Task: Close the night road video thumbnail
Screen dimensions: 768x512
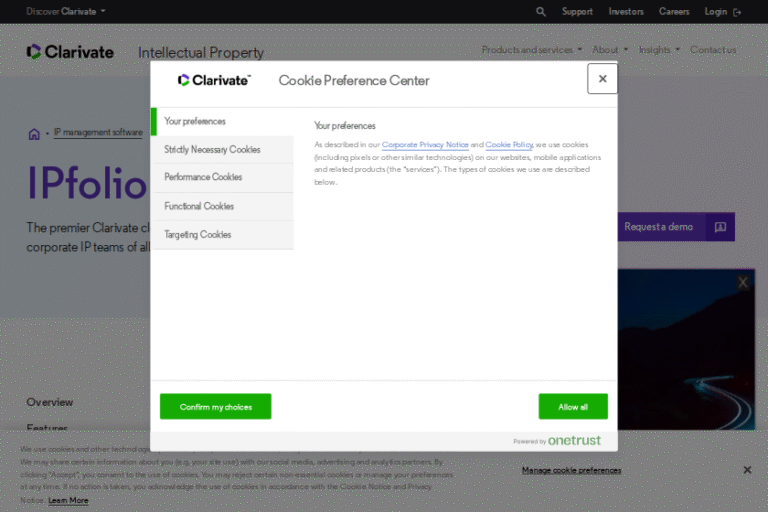Action: click(x=743, y=282)
